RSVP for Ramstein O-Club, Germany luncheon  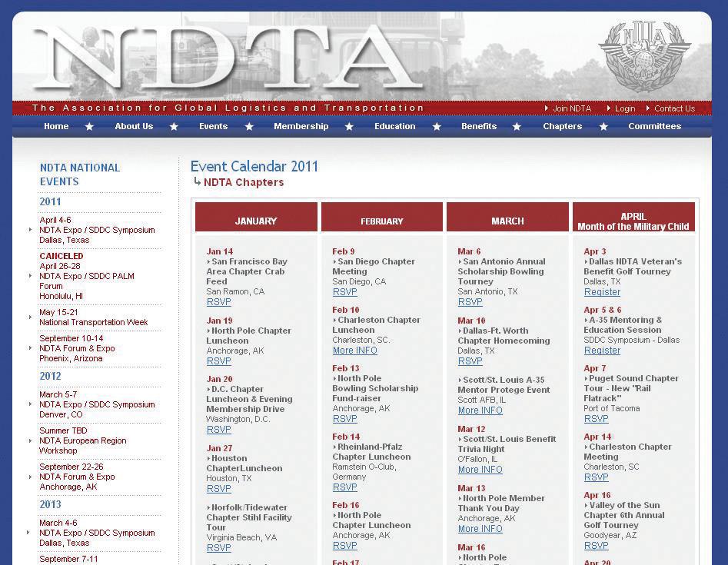345,487
